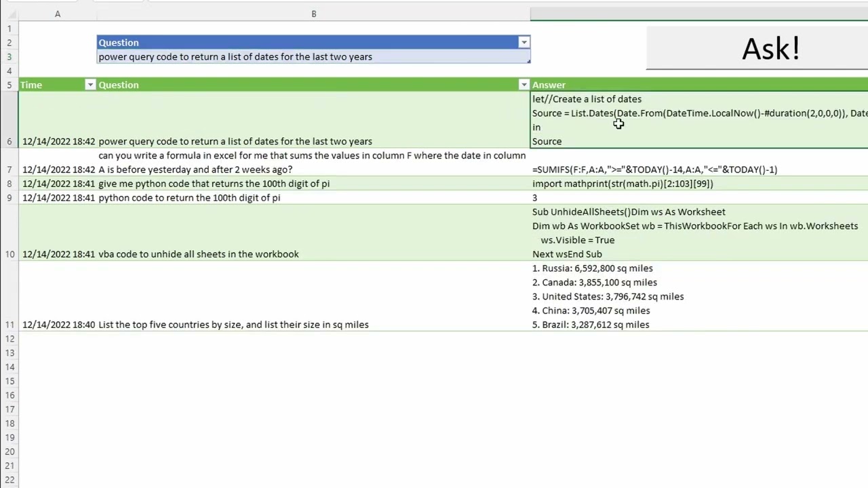Open the Time column filter dropdown
The width and height of the screenshot is (868, 488).
[90, 85]
